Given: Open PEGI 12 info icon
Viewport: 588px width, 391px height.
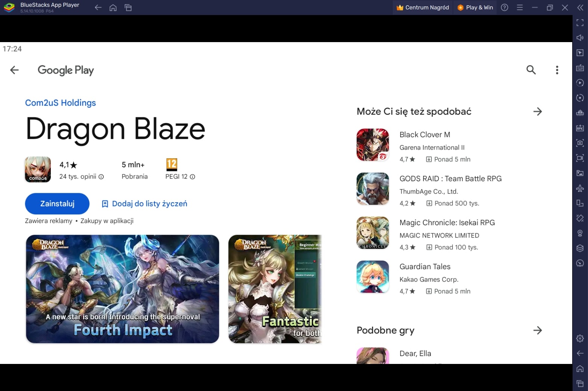Looking at the screenshot, I should [x=192, y=177].
